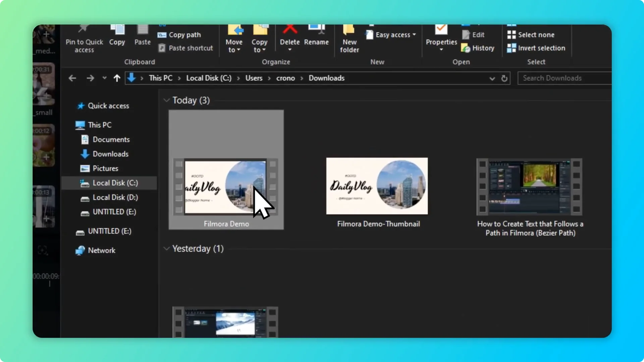Click the Rename button in the ribbon
Viewport: 644px width, 362px height.
pyautogui.click(x=316, y=36)
